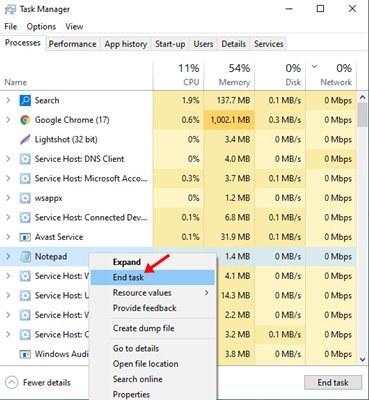This screenshot has height=400, width=369.
Task: Switch to the Start-up tab
Action: pyautogui.click(x=170, y=44)
